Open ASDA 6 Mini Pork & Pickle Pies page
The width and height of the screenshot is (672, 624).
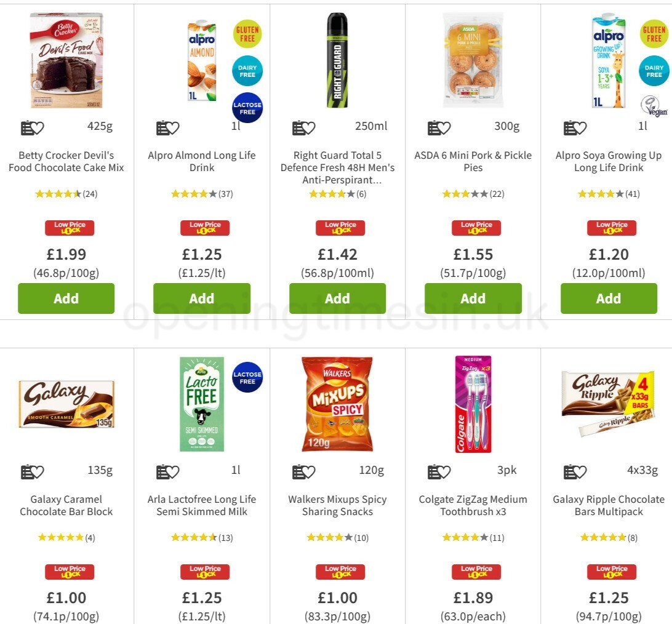pos(473,161)
